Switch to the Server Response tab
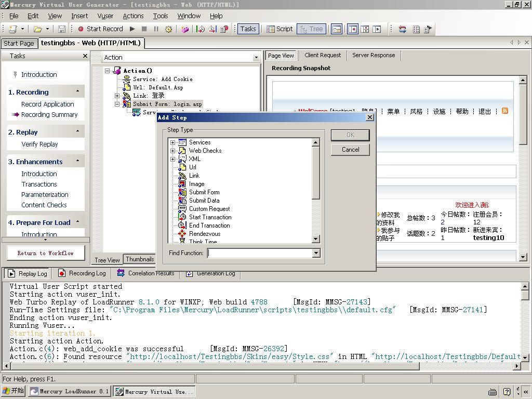This screenshot has height=399, width=532. click(374, 55)
